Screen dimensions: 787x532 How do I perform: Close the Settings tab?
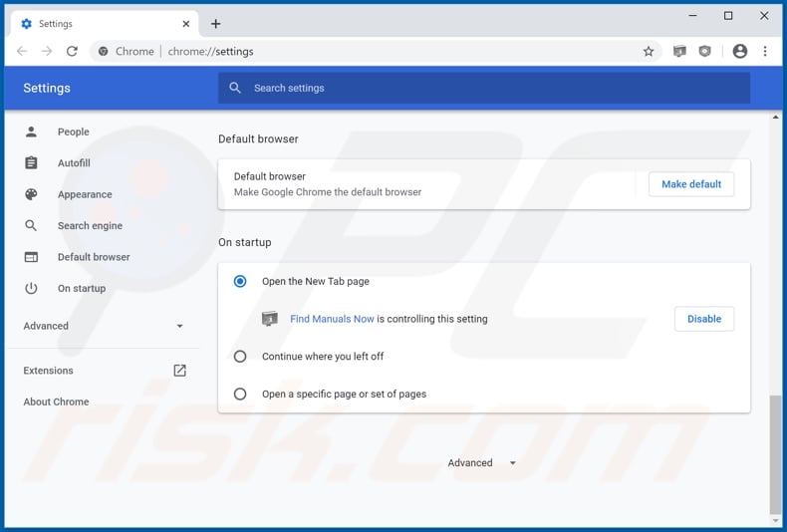click(185, 24)
